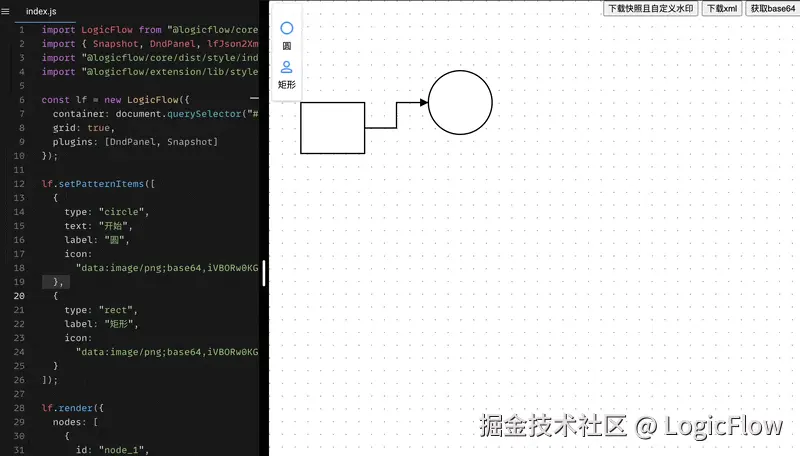Click the 下载xml button
The image size is (800, 456).
721,9
